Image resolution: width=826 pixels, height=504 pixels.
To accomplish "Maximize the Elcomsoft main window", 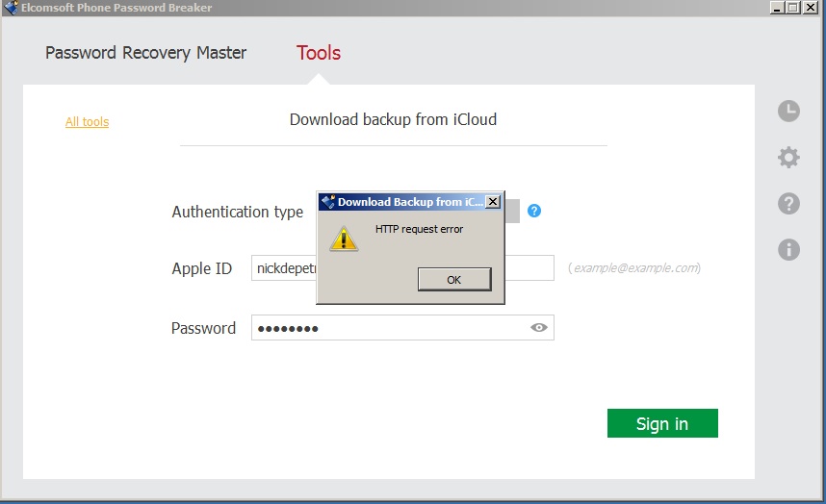I will coord(793,8).
